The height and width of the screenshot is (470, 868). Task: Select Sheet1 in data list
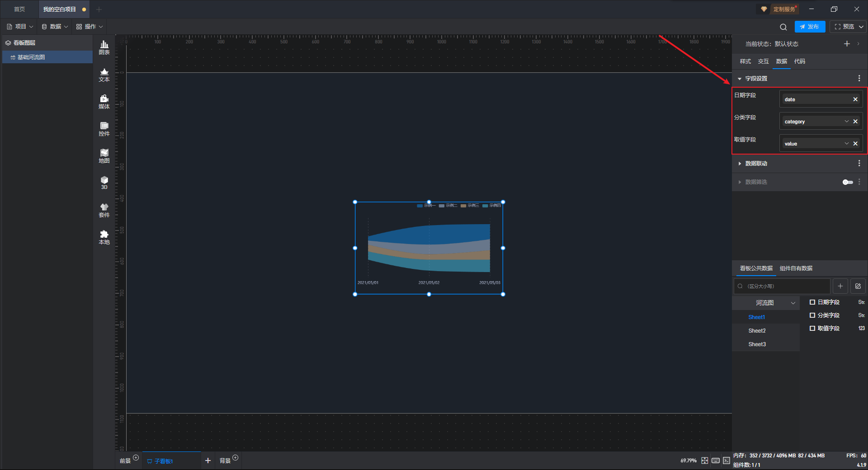[x=766, y=317]
